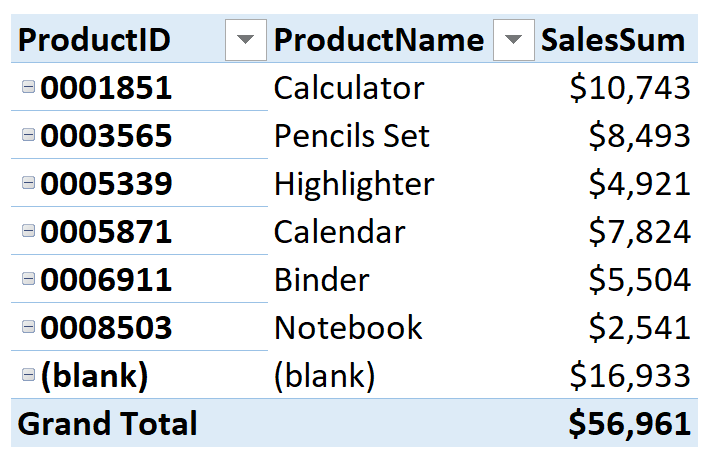Select the Grand Total row label
The image size is (710, 460).
click(x=108, y=423)
